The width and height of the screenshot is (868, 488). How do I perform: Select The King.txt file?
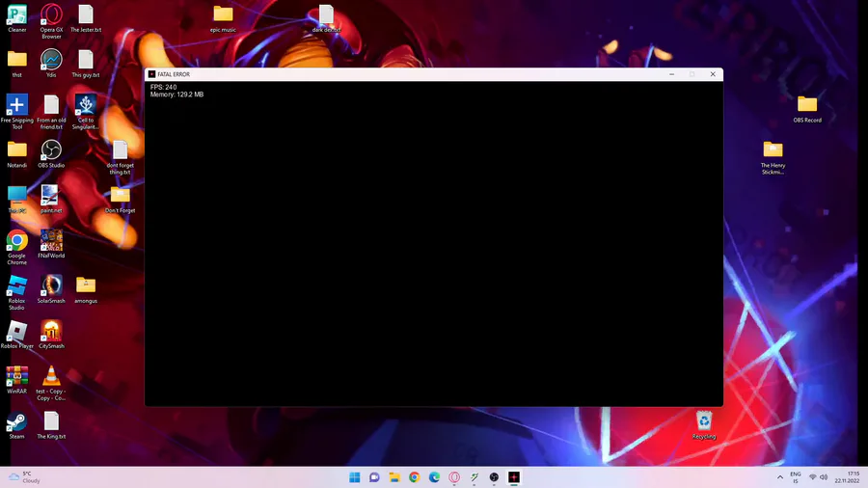[51, 425]
